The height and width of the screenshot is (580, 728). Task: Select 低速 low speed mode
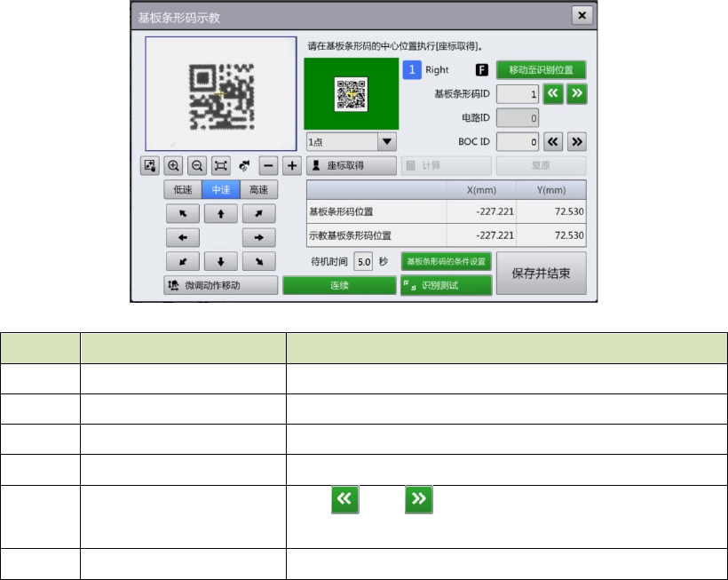[183, 189]
